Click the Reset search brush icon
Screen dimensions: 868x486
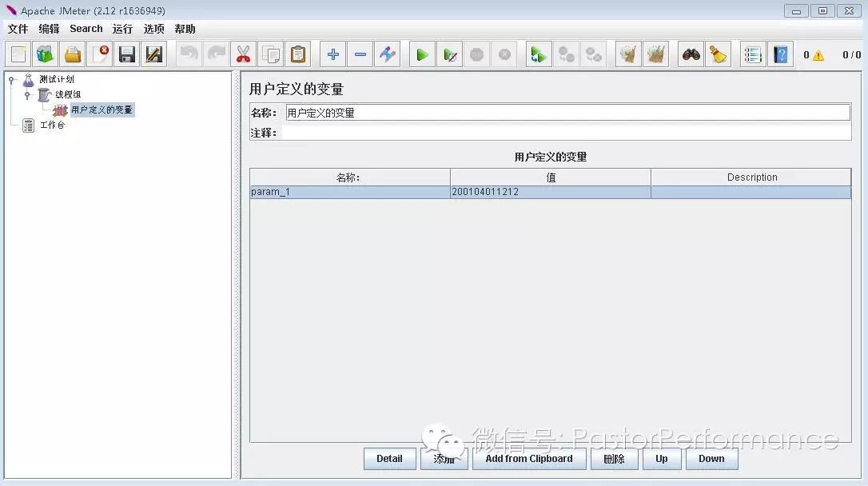(x=718, y=54)
